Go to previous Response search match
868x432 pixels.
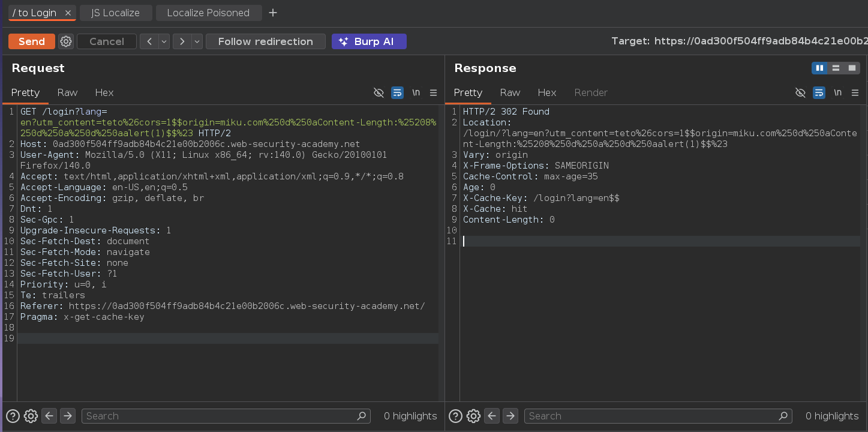coord(492,416)
